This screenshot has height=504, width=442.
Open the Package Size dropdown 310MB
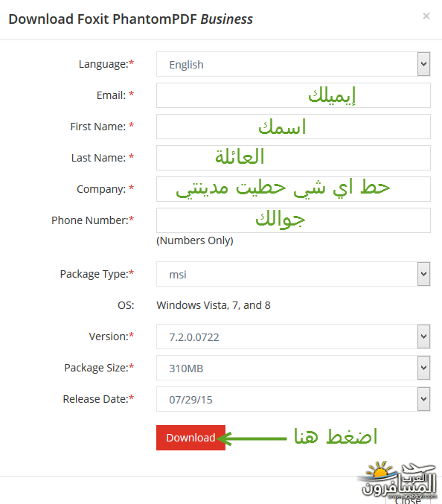point(293,368)
